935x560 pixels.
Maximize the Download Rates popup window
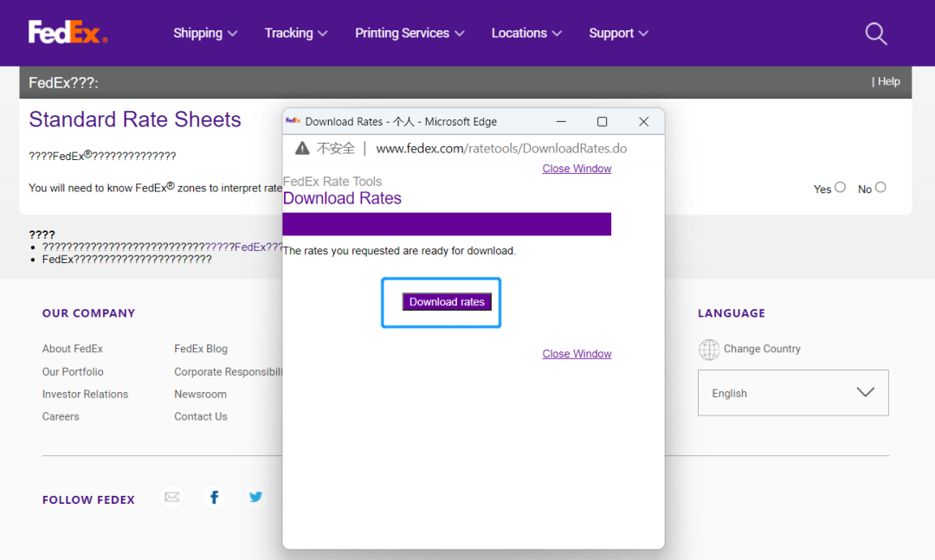tap(603, 122)
